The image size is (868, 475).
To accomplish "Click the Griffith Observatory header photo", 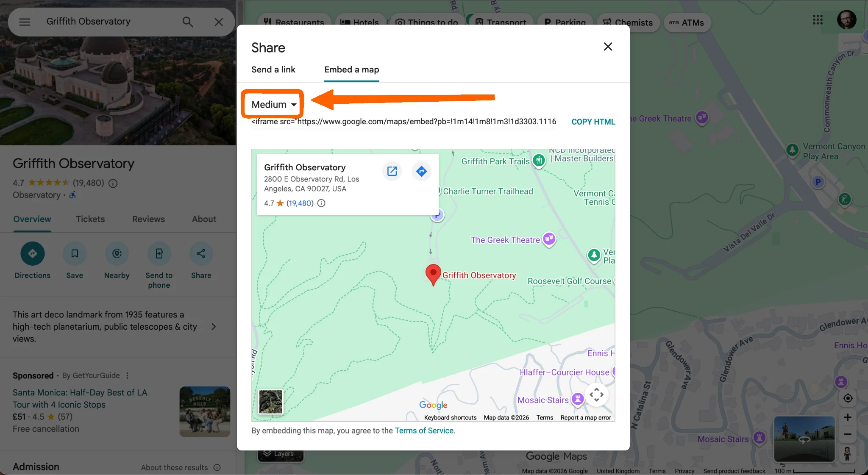I will (118, 91).
